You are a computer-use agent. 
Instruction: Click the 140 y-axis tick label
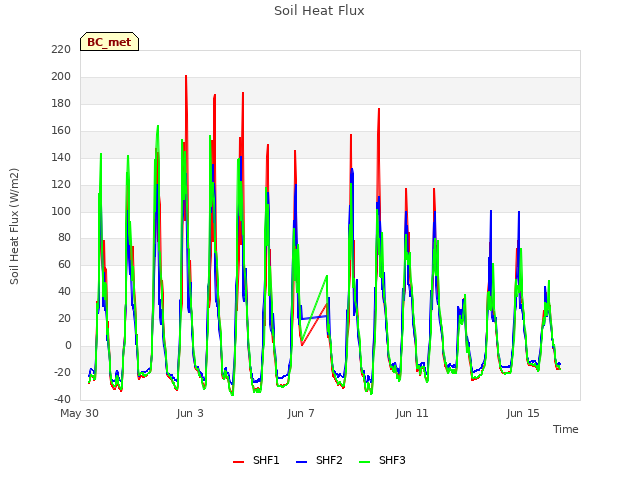click(61, 158)
